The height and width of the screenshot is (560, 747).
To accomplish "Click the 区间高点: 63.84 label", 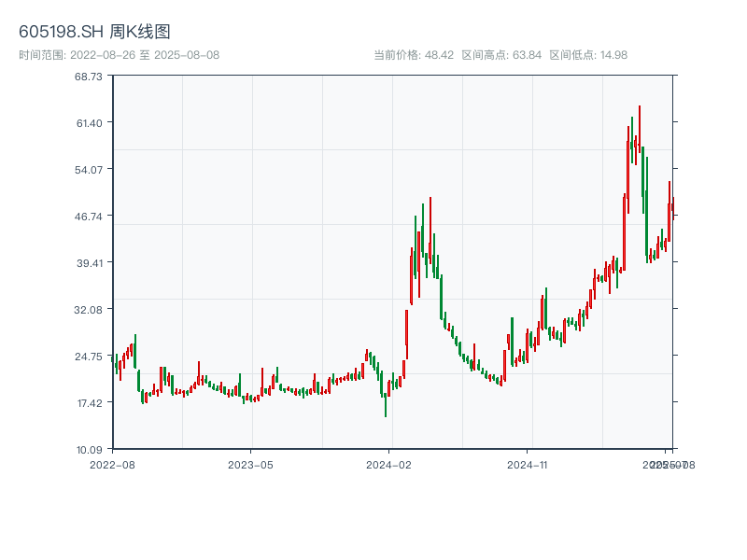I will tap(501, 55).
